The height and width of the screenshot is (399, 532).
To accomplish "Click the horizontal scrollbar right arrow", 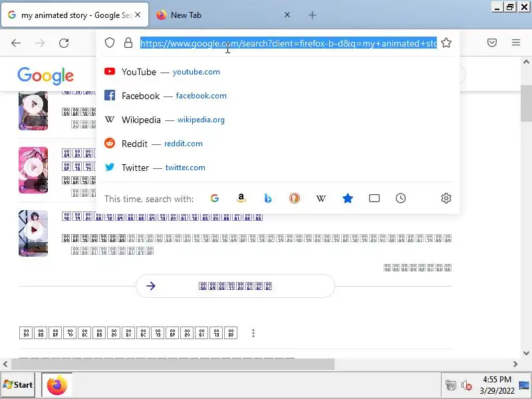I will 515,364.
